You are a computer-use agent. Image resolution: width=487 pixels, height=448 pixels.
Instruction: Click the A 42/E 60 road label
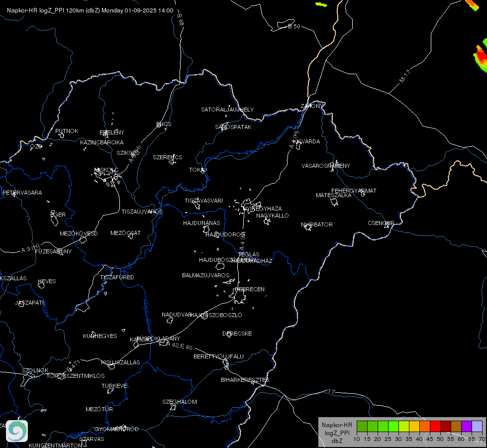(x=179, y=345)
